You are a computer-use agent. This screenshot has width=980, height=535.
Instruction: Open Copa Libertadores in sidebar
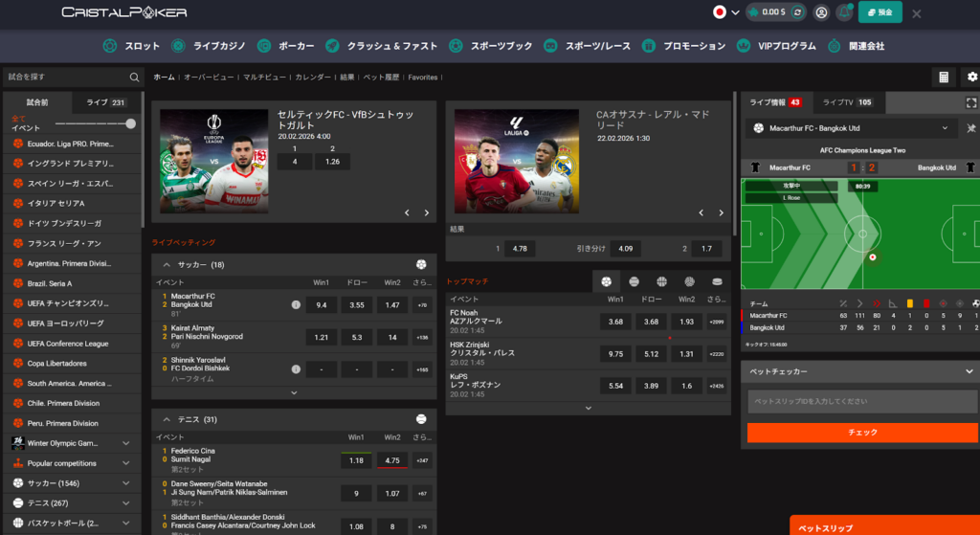point(56,364)
